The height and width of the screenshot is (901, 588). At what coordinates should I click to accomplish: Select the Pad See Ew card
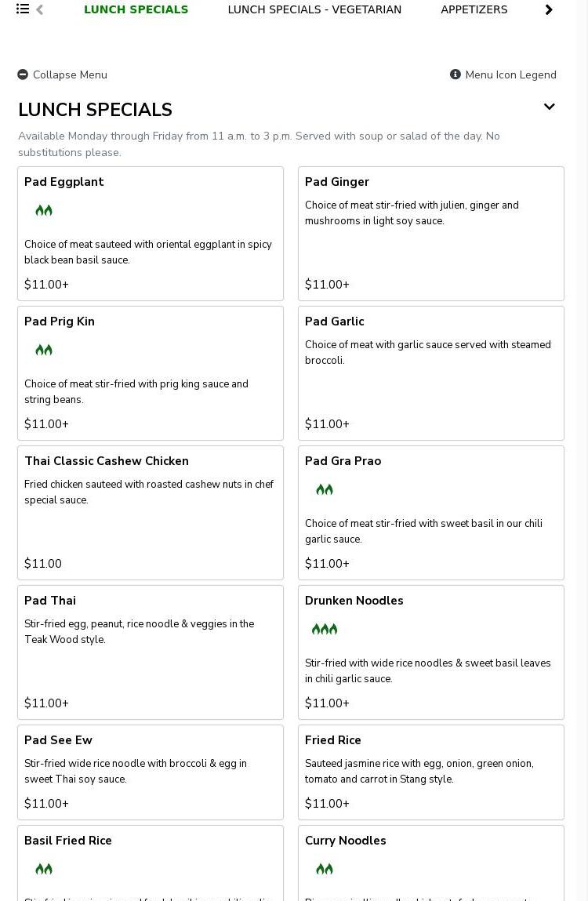150,772
